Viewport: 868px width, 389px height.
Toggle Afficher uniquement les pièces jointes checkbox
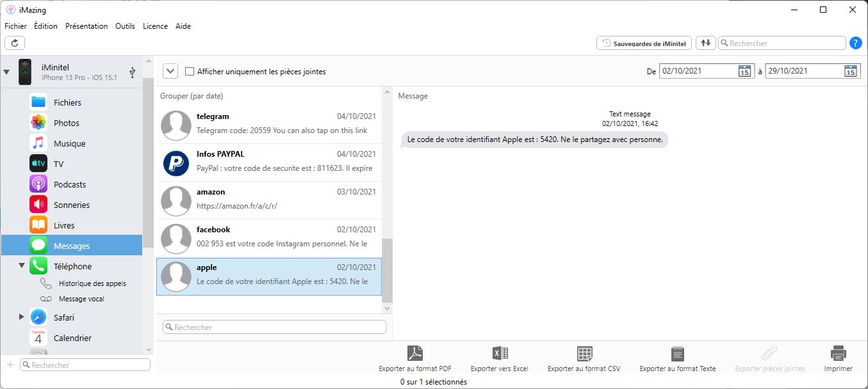coord(190,72)
